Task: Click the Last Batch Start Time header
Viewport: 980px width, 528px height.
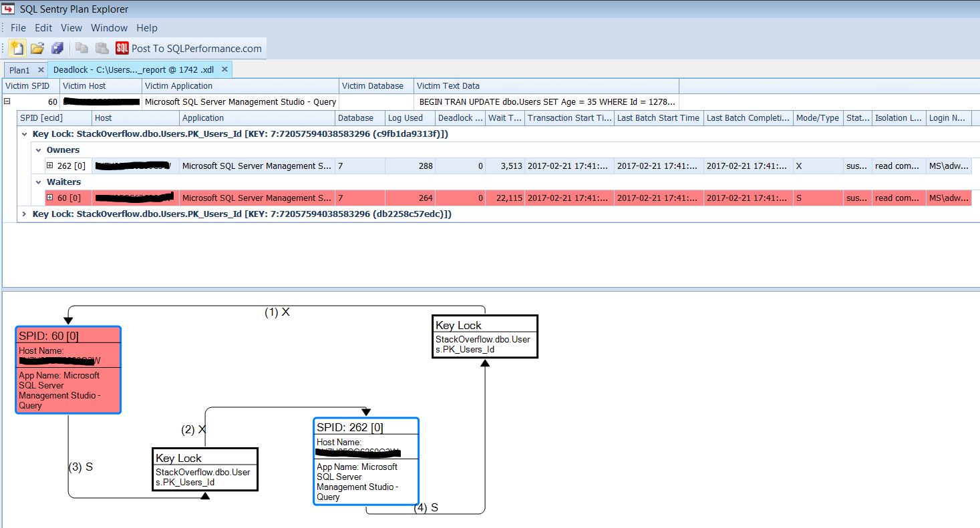Action: pyautogui.click(x=659, y=118)
